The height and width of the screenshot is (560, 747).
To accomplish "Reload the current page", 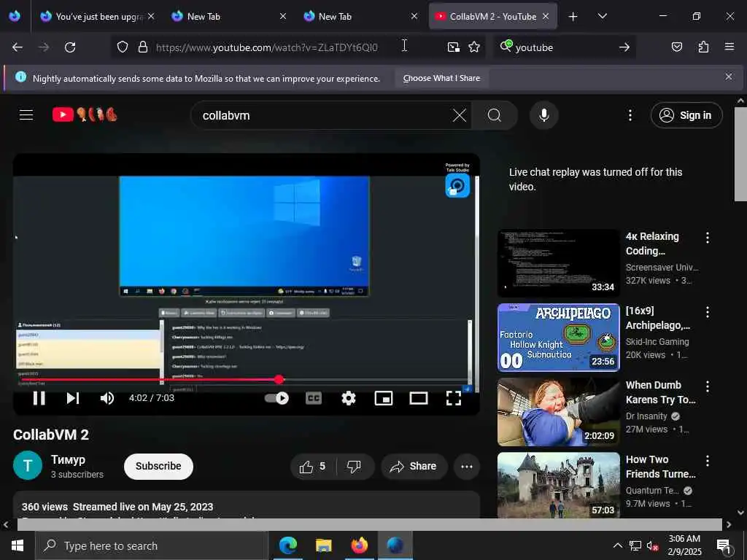I will 70,47.
